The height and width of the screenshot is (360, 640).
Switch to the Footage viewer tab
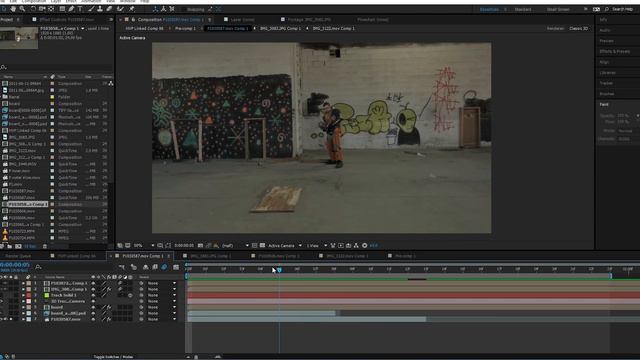click(x=309, y=20)
